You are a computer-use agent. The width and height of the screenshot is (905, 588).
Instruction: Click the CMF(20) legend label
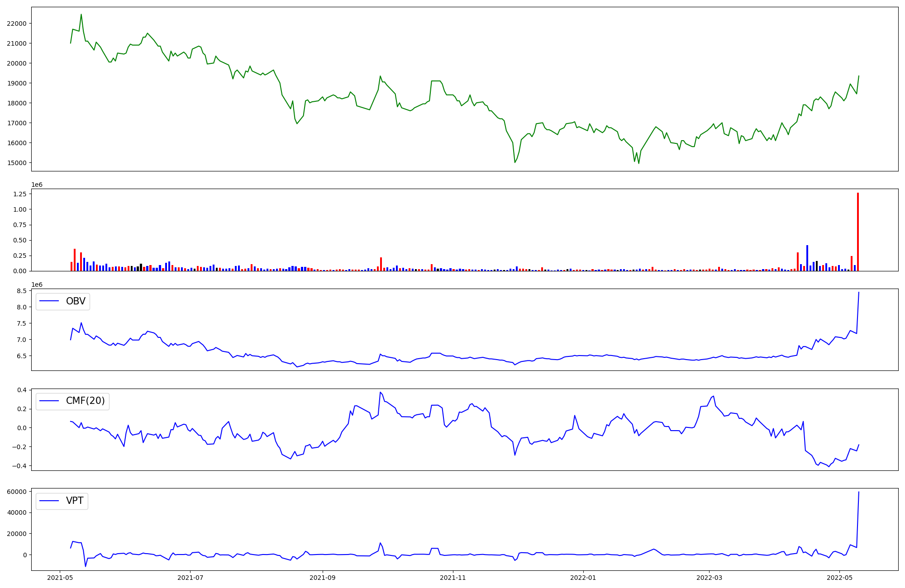click(85, 401)
